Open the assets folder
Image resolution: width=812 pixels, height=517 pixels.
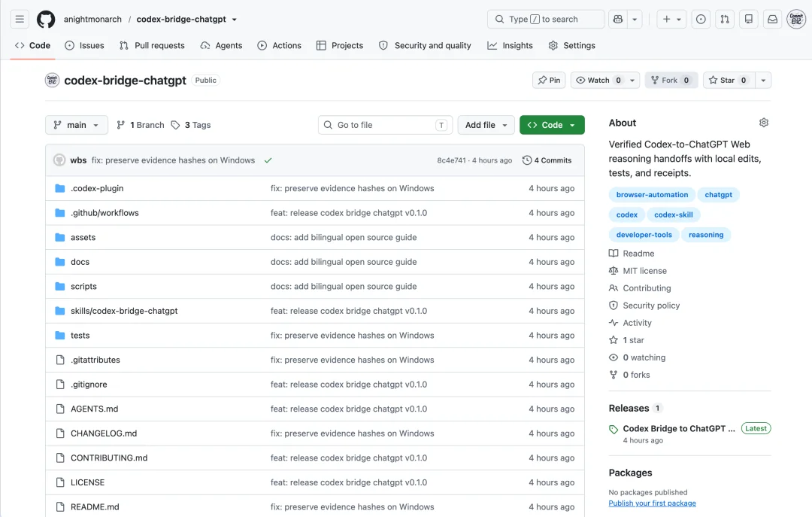(x=83, y=237)
